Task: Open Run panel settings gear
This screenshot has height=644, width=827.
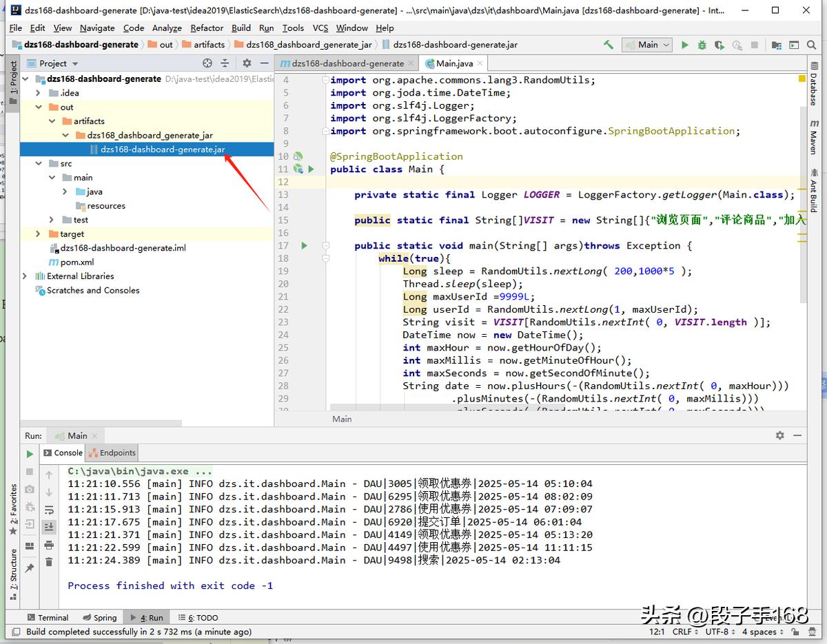Action: [779, 435]
